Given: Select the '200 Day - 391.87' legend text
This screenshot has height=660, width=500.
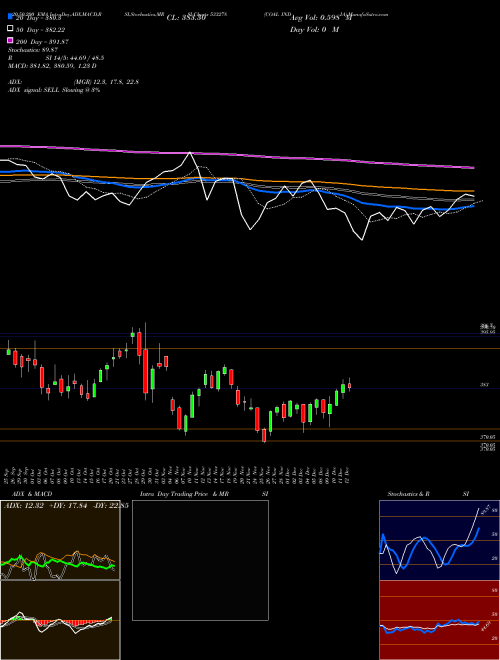Looking at the screenshot, I should [x=42, y=42].
